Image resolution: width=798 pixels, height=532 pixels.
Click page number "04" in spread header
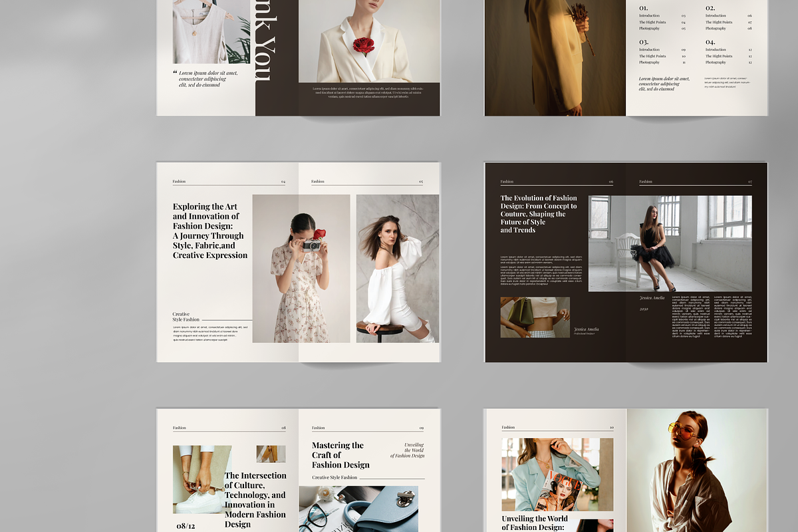point(283,182)
